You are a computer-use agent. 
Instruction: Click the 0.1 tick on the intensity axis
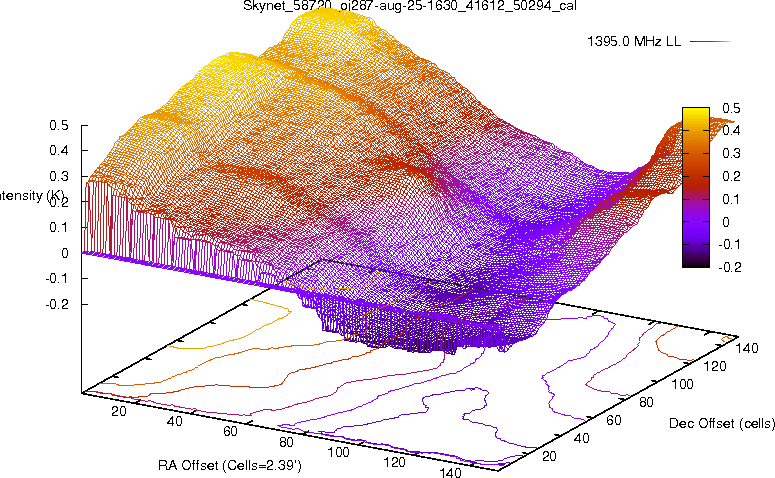pyautogui.click(x=59, y=227)
